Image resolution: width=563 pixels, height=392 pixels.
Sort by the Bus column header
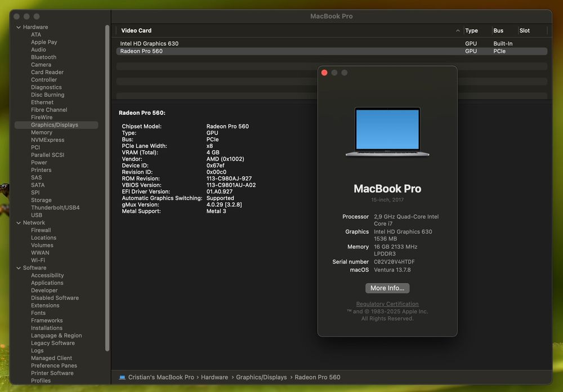pos(498,31)
